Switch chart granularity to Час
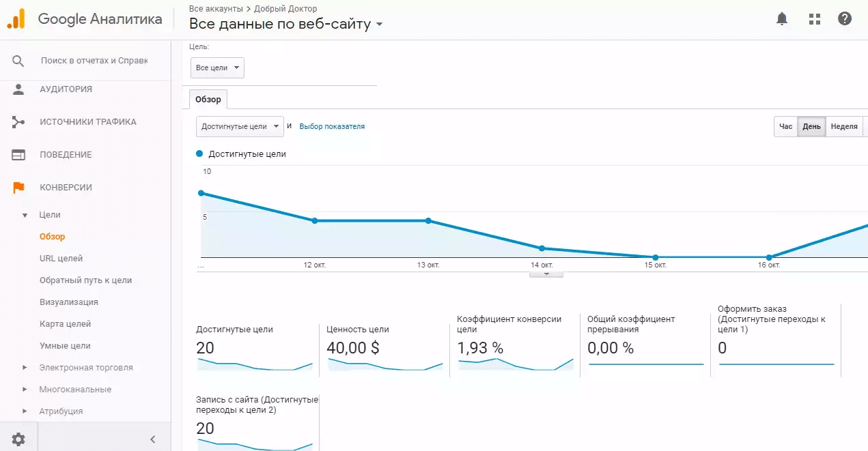 pos(785,127)
